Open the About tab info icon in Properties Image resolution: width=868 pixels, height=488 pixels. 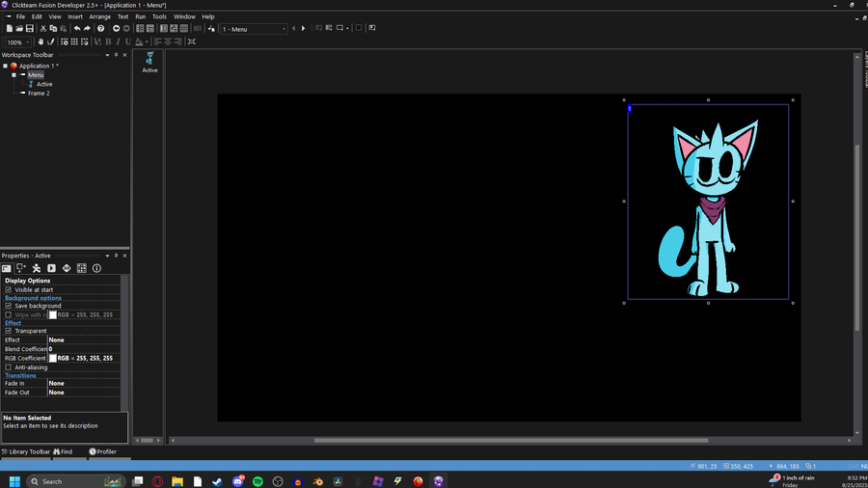coord(96,268)
